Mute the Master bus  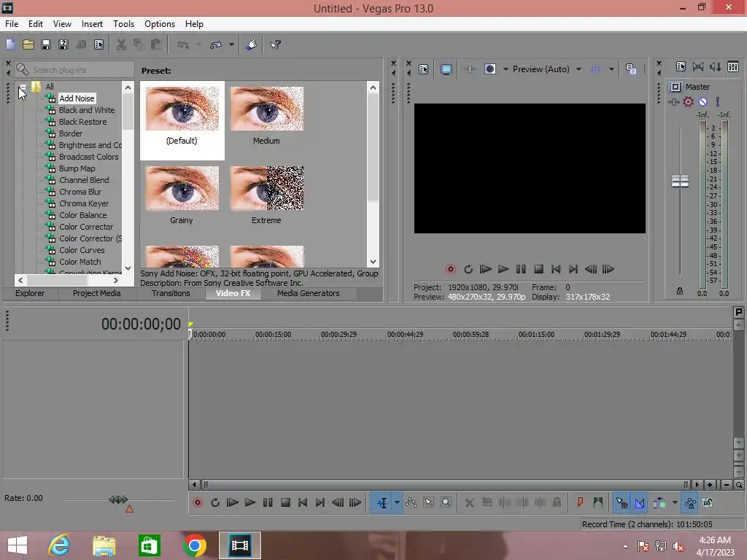pos(703,101)
